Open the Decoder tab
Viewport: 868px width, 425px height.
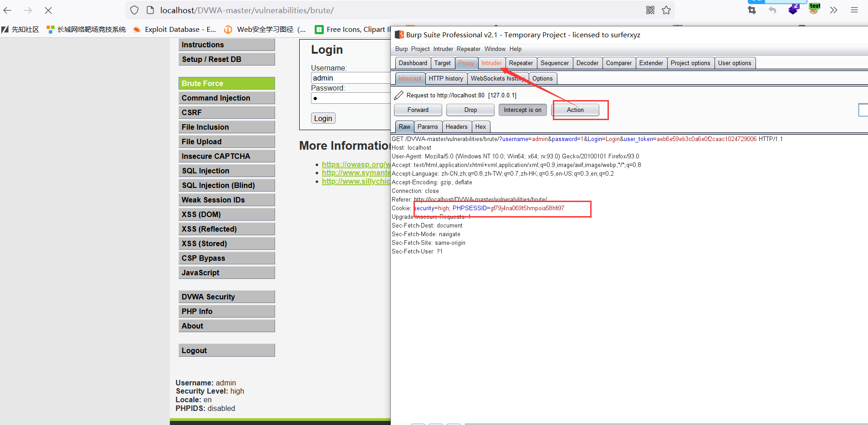pyautogui.click(x=587, y=63)
